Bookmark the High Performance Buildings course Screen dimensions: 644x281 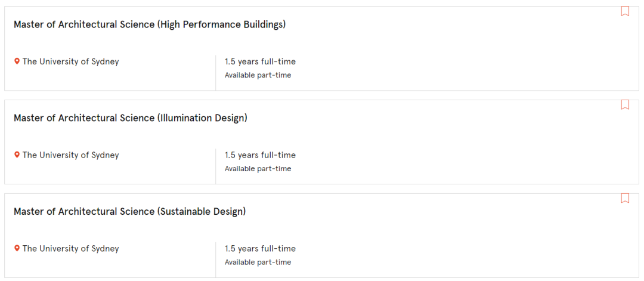tap(625, 11)
